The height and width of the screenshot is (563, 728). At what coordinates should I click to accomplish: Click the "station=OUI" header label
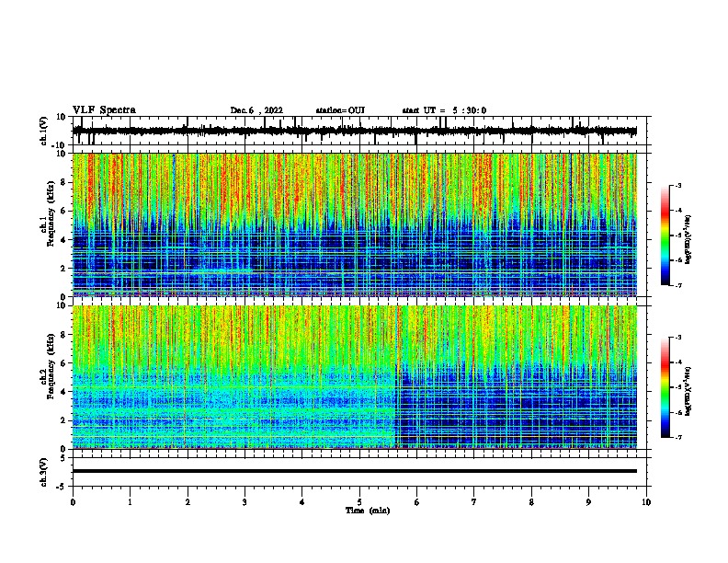[x=340, y=110]
